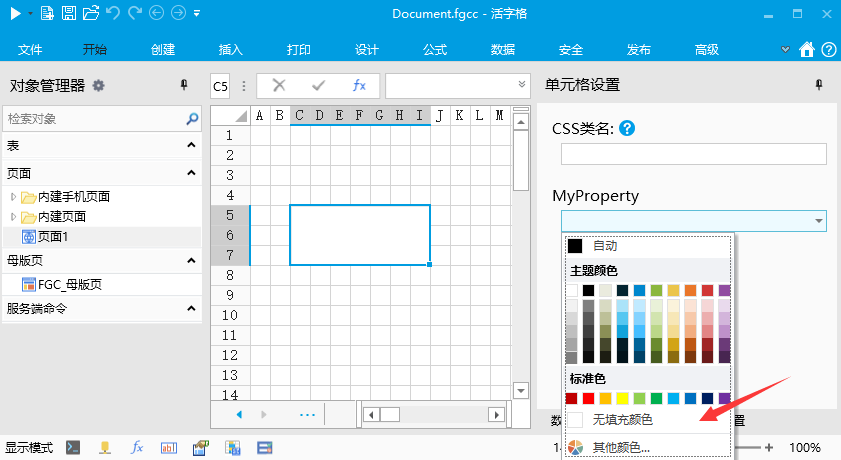
Task: Select column J header
Action: coord(440,115)
